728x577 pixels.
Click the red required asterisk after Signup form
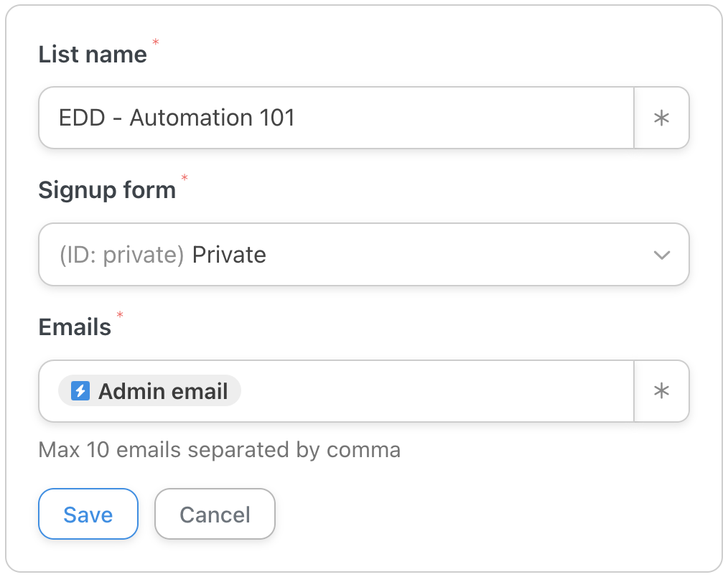click(185, 179)
